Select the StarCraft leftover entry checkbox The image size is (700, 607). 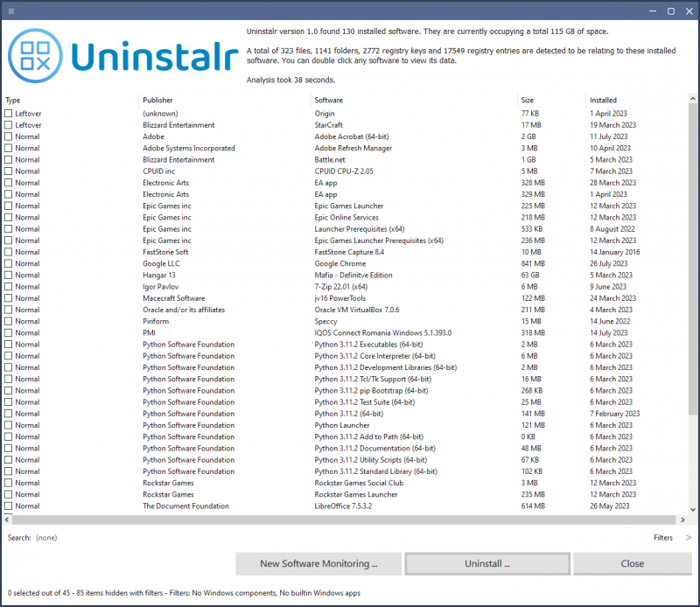[x=9, y=124]
